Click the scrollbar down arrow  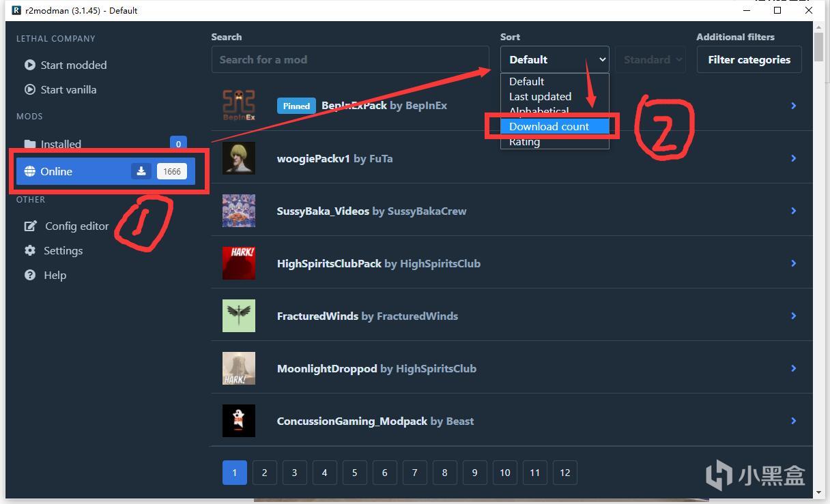[818, 493]
